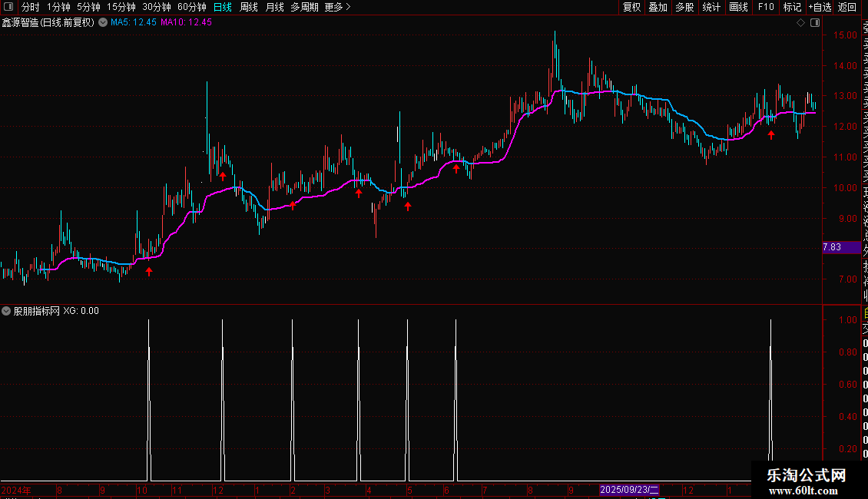
Task: Click the 叠加 overlay button
Action: [658, 7]
